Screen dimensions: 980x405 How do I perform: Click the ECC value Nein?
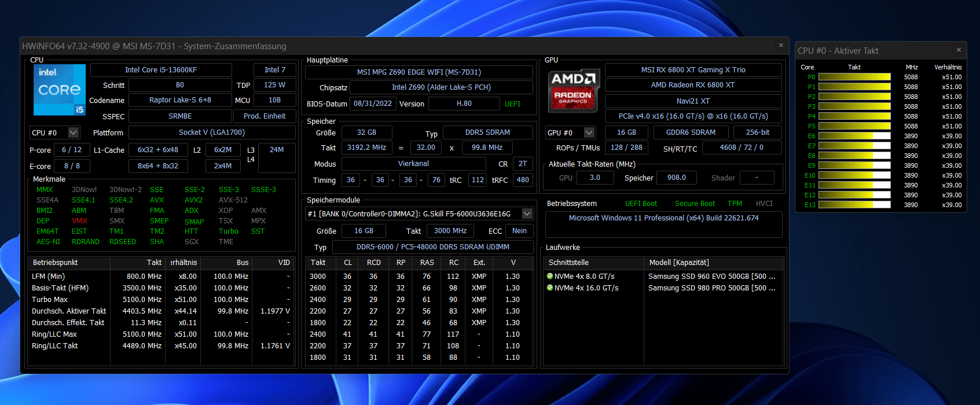click(x=519, y=231)
